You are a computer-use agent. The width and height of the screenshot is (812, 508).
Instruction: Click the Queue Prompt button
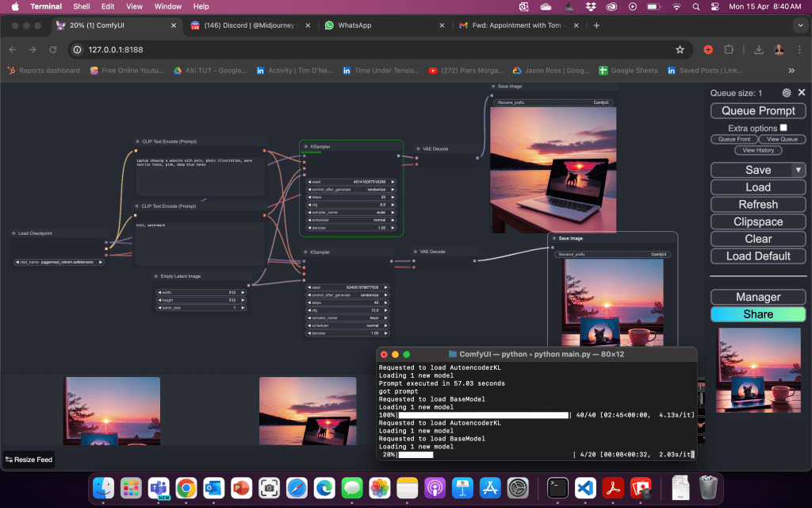pyautogui.click(x=758, y=110)
